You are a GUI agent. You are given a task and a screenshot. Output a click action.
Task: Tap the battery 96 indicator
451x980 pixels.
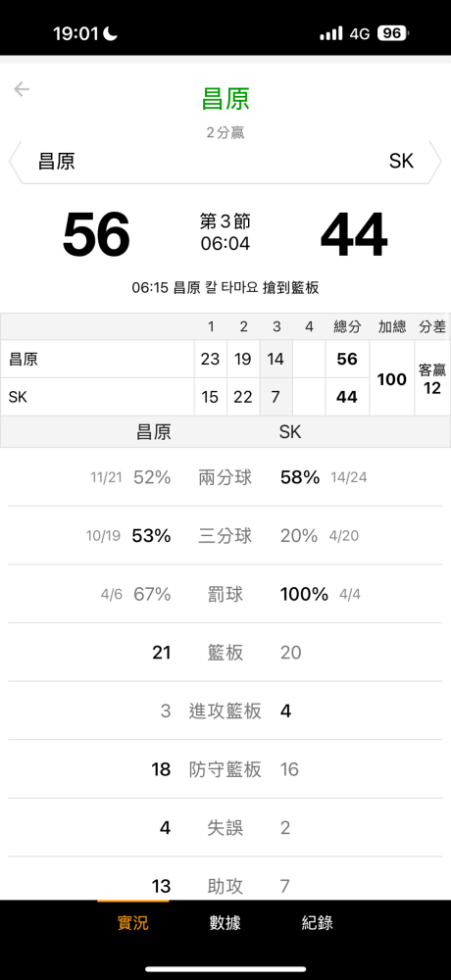pos(392,33)
